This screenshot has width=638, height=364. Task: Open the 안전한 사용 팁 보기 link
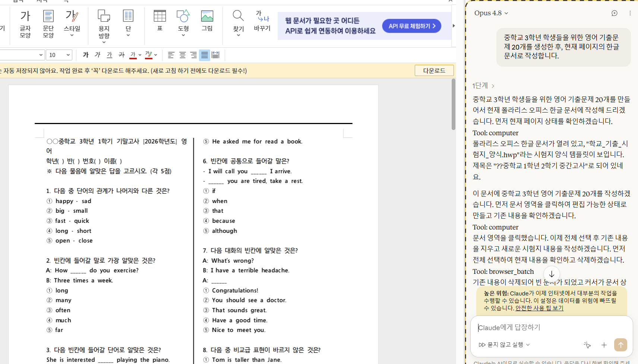[539, 308]
